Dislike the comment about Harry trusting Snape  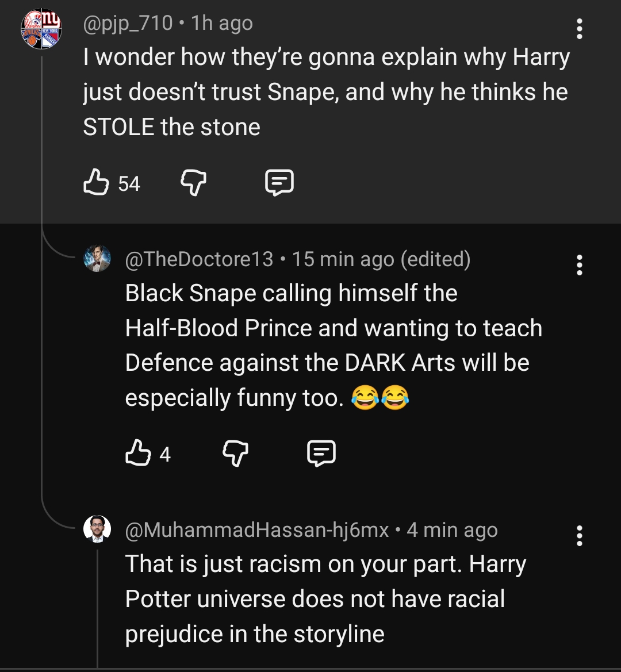tap(193, 182)
